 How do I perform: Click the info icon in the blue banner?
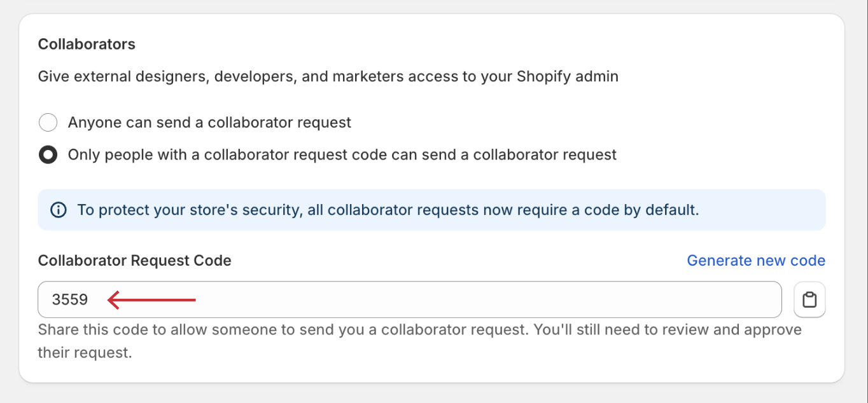coord(59,210)
